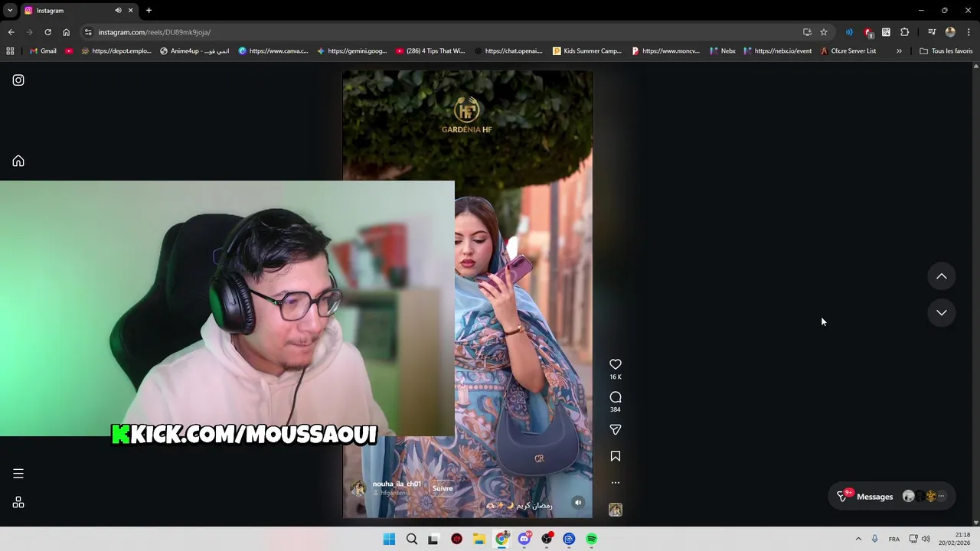Open Discord from the taskbar

pos(524,539)
